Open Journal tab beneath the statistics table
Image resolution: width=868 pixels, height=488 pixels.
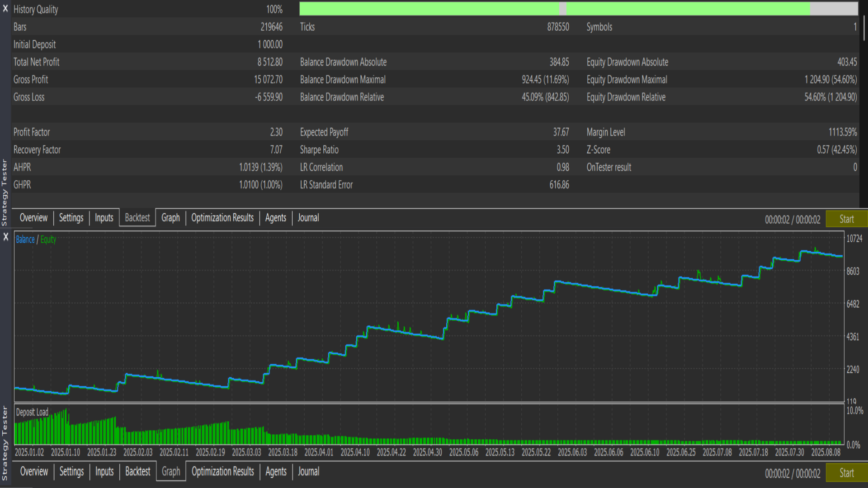[x=308, y=218]
